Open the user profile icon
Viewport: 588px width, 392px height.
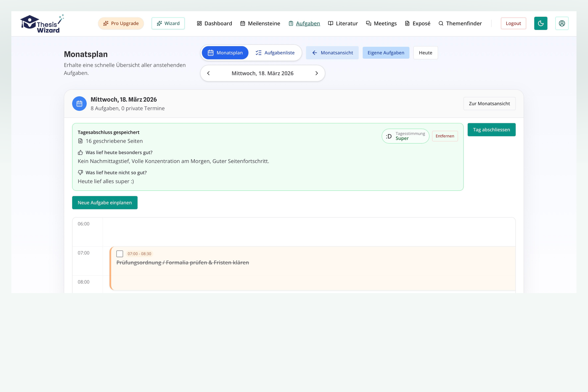(562, 23)
